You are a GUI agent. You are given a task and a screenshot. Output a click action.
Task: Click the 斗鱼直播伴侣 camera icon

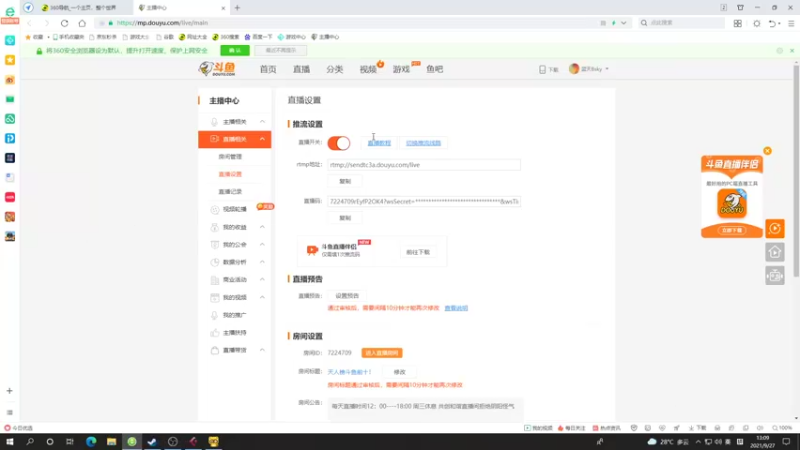[312, 249]
